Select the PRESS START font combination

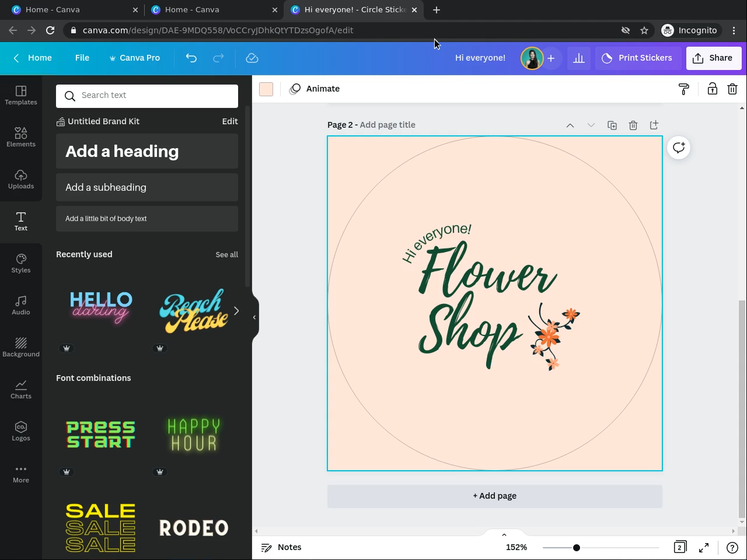coord(101,435)
